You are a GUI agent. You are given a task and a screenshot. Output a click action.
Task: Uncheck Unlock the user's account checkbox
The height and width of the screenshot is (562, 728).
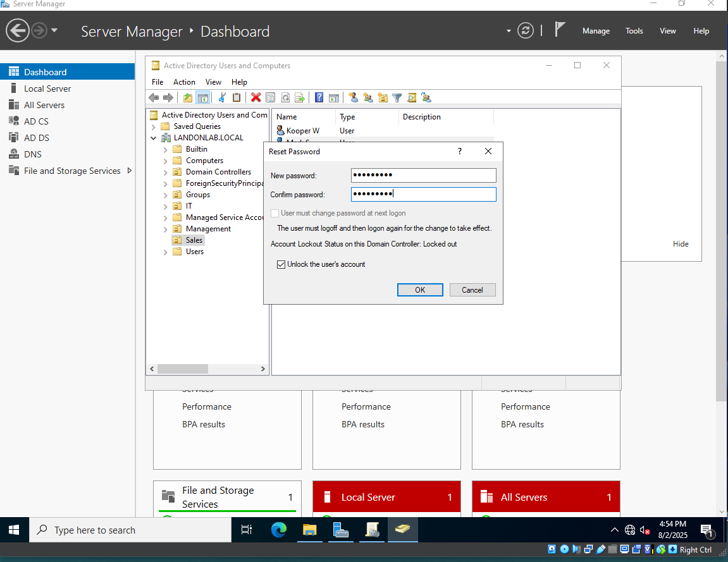[281, 264]
